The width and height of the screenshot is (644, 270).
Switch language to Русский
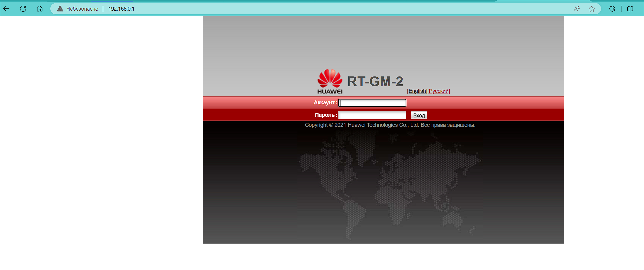[439, 91]
